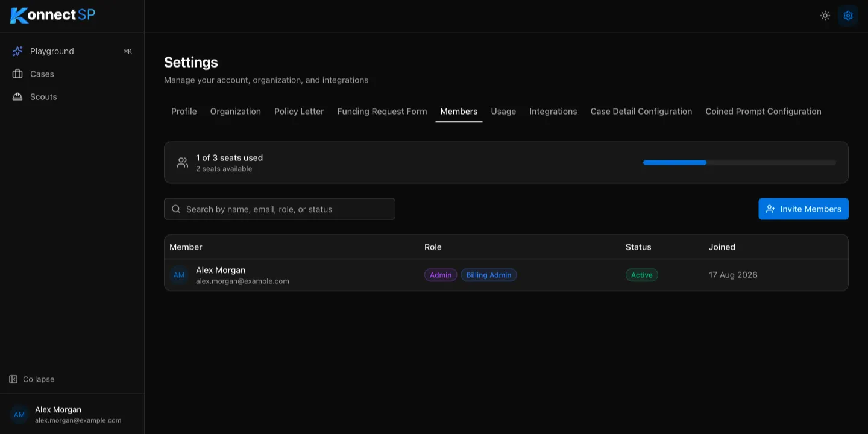This screenshot has width=868, height=434.
Task: Go to the Policy Letter tab
Action: tap(299, 112)
